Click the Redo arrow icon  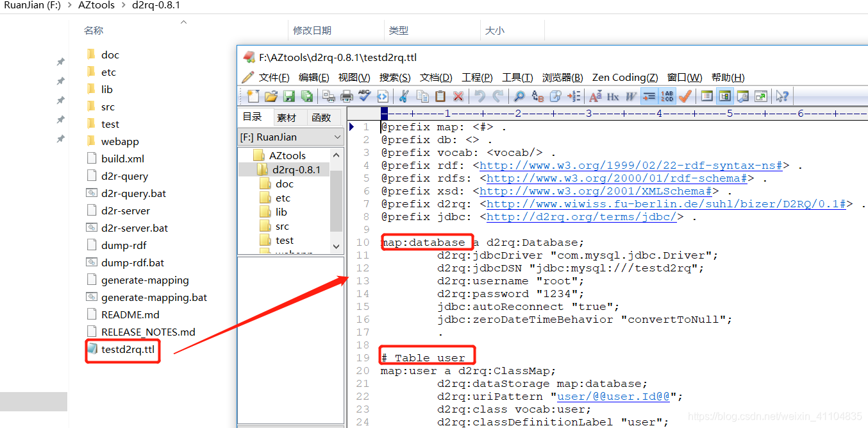(498, 96)
